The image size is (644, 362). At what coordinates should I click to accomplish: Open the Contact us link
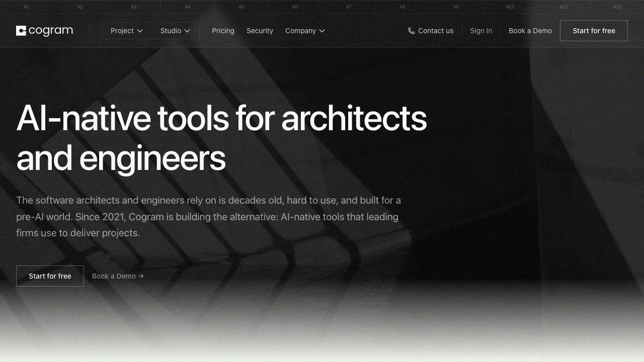(x=431, y=31)
